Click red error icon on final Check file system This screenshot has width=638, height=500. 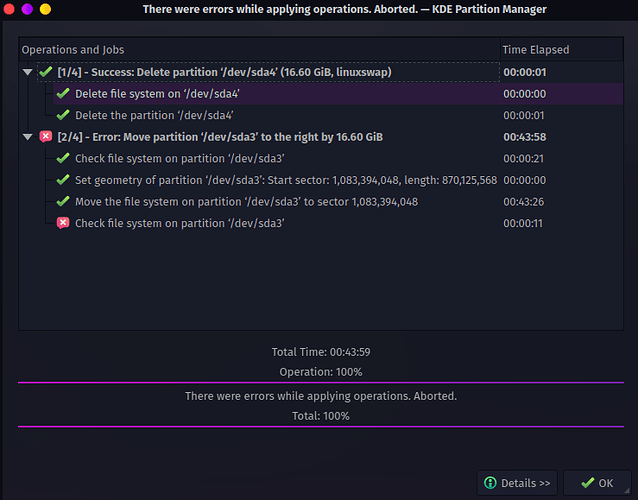pyautogui.click(x=63, y=223)
